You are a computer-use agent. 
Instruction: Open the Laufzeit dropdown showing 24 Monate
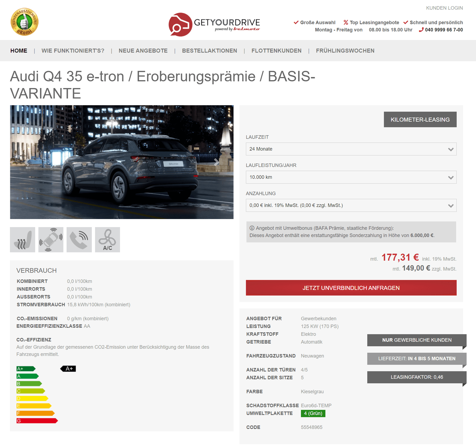(x=351, y=149)
